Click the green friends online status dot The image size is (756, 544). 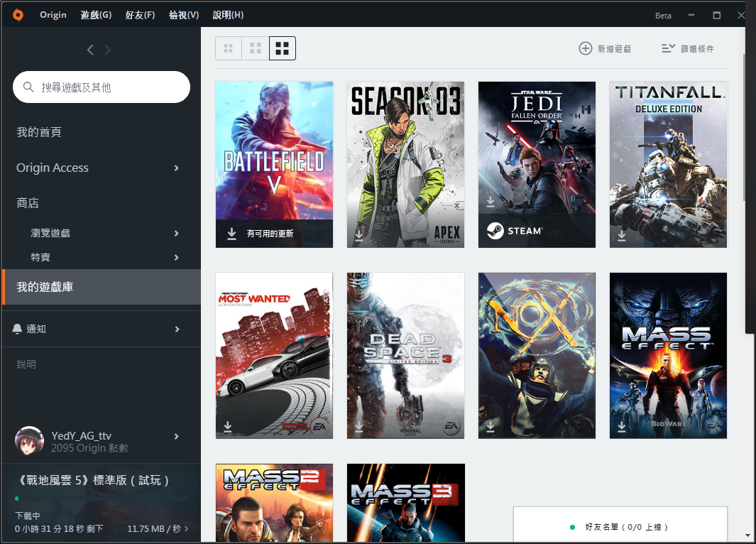click(572, 527)
